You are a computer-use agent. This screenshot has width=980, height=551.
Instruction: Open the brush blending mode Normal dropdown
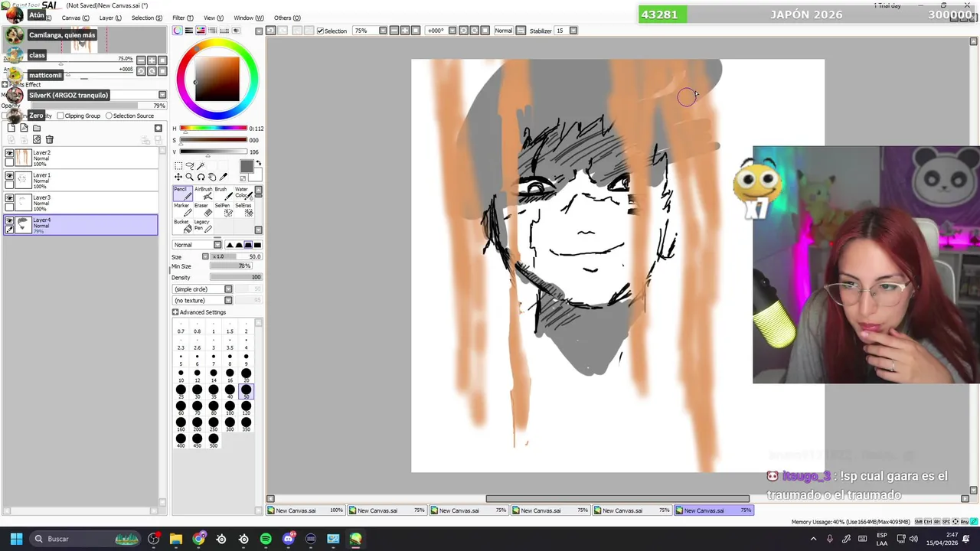[x=217, y=245]
